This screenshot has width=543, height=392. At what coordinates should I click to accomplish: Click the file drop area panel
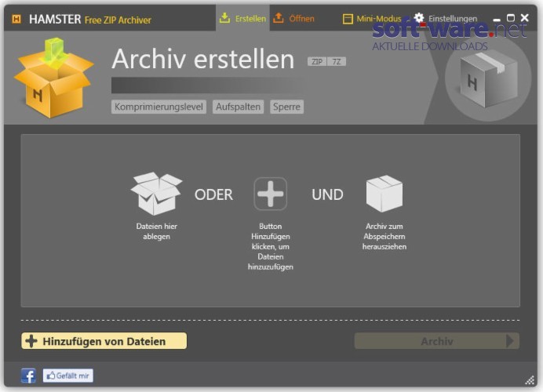coord(271,221)
